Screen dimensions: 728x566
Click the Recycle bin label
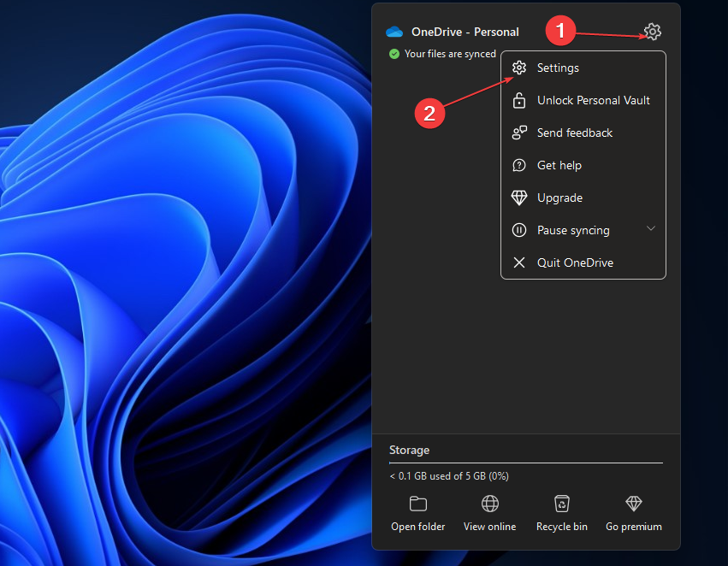coord(562,527)
